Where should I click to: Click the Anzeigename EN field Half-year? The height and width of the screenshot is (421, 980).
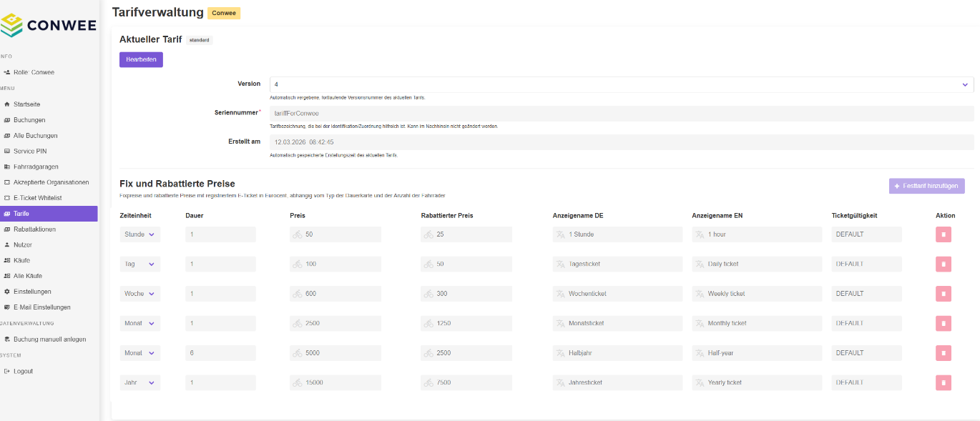coord(757,353)
